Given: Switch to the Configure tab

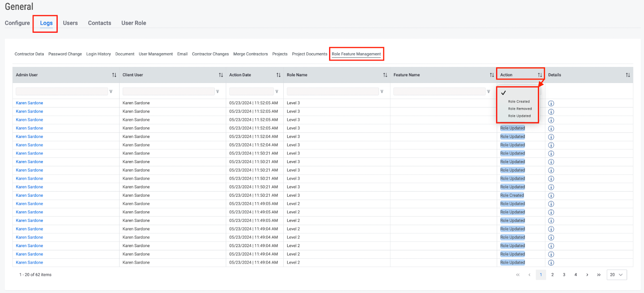Looking at the screenshot, I should [x=17, y=23].
